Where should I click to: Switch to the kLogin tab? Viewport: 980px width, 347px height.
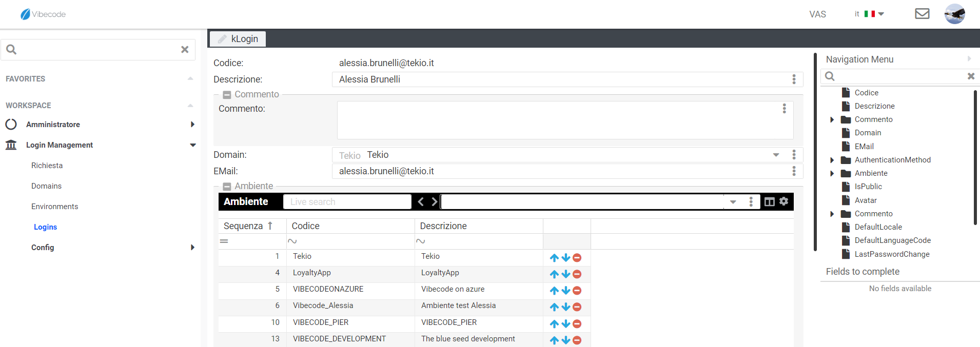click(238, 39)
